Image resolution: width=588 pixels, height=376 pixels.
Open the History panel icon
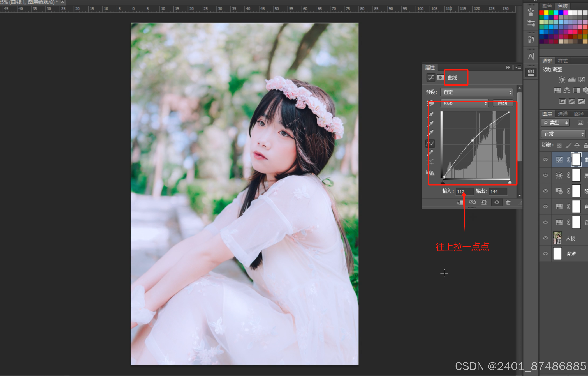531,40
